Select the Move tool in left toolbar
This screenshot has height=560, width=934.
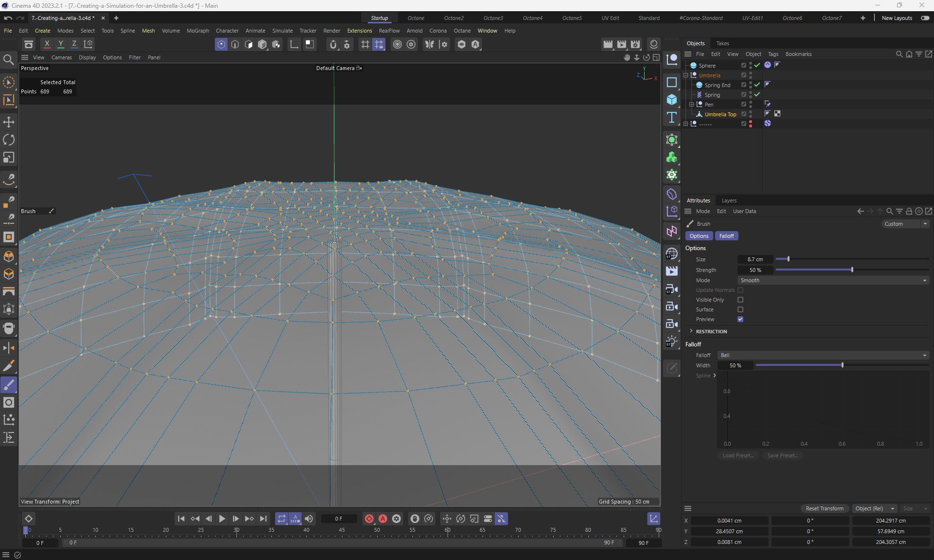click(9, 122)
